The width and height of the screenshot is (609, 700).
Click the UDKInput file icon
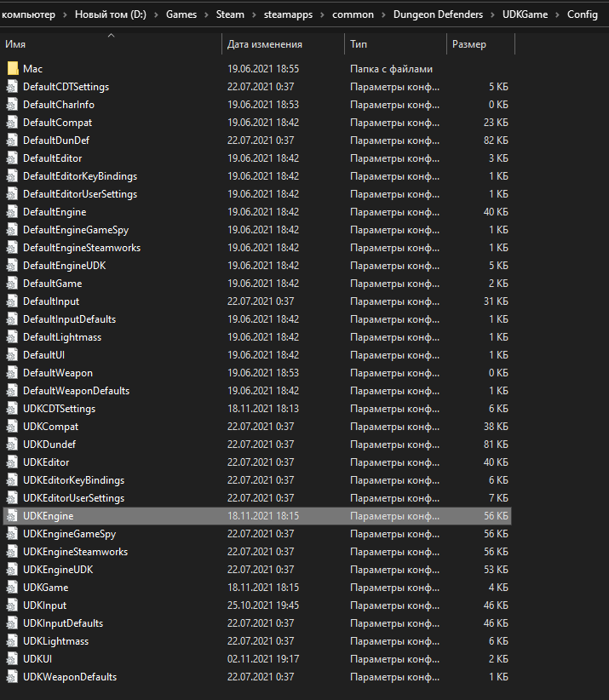(13, 605)
